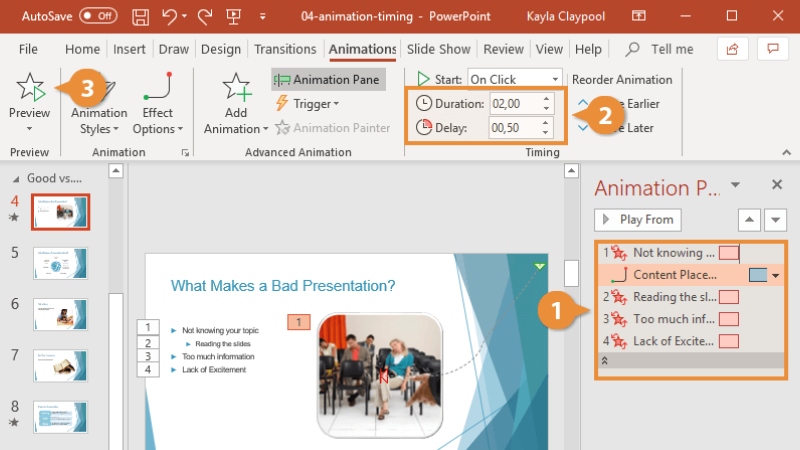Screen dimensions: 800x450
Task: Expand the Preview dropdown arrow
Action: coord(29,129)
